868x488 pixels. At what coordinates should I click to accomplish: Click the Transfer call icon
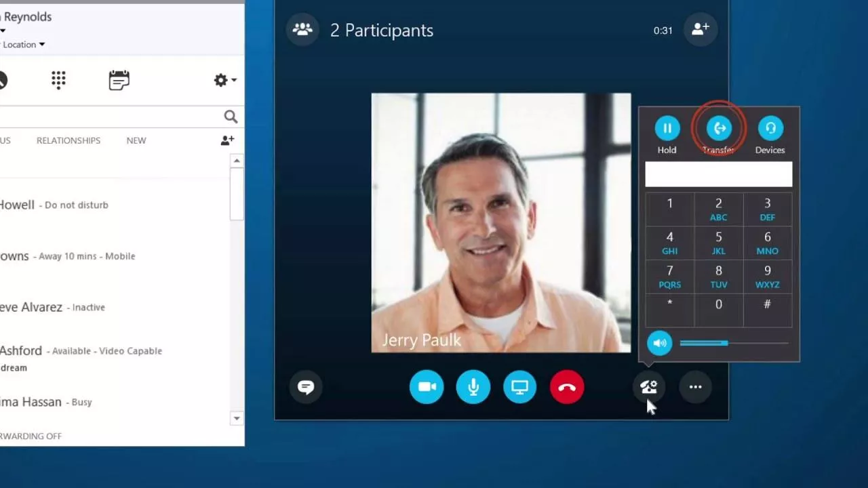[x=719, y=128]
